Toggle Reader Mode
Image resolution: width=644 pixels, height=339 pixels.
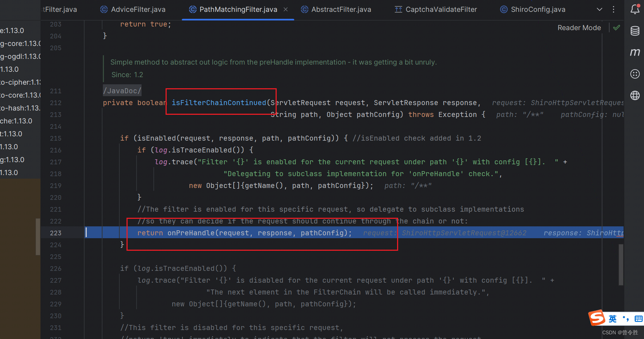coord(579,28)
